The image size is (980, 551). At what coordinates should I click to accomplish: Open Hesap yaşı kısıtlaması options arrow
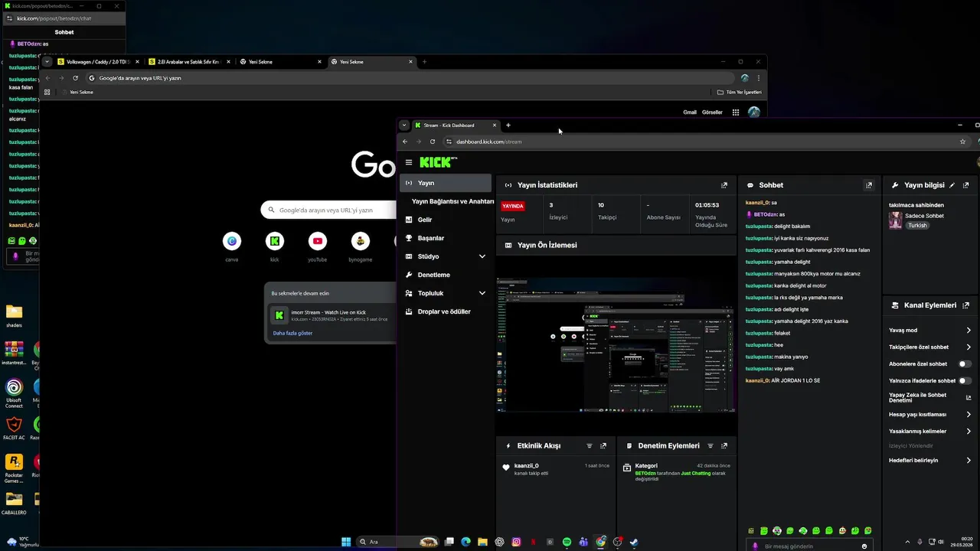[969, 415]
